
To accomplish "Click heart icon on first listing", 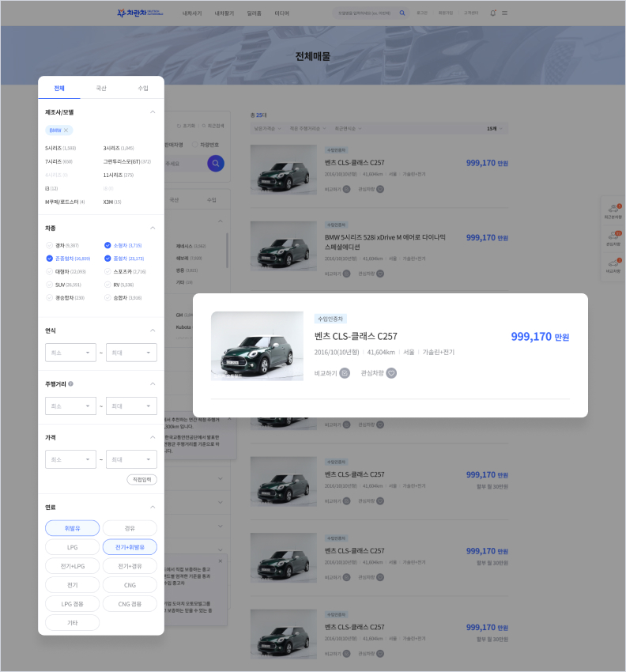I will pyautogui.click(x=380, y=189).
